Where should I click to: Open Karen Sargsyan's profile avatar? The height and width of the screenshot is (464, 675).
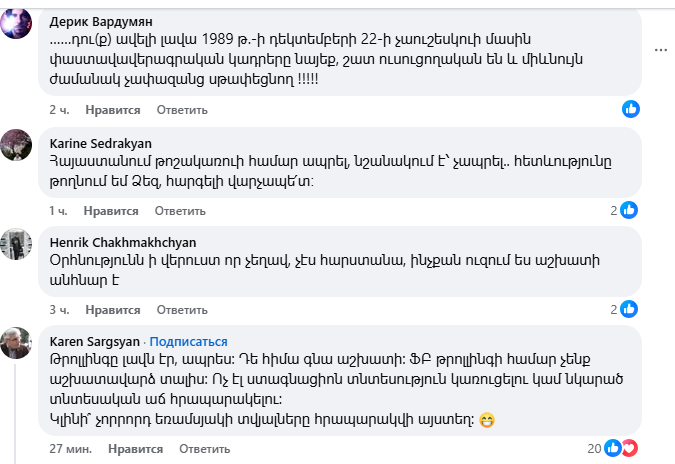tap(17, 343)
